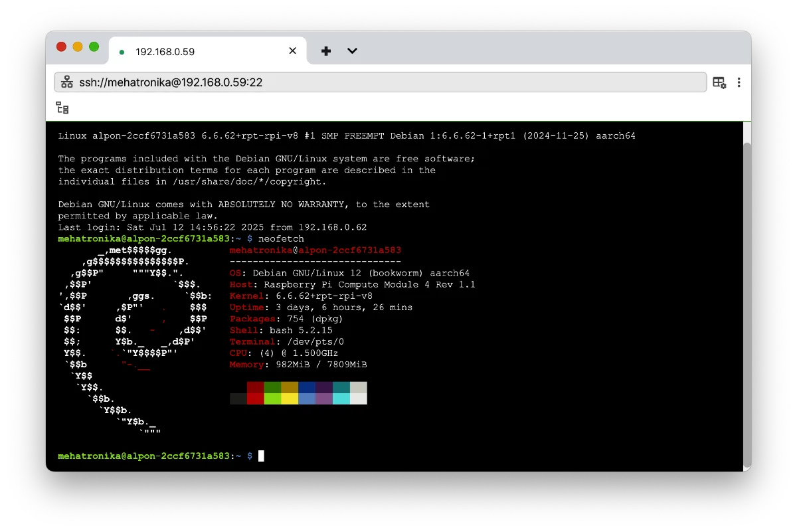Click the dark red color block
797x532 pixels.
coord(255,387)
